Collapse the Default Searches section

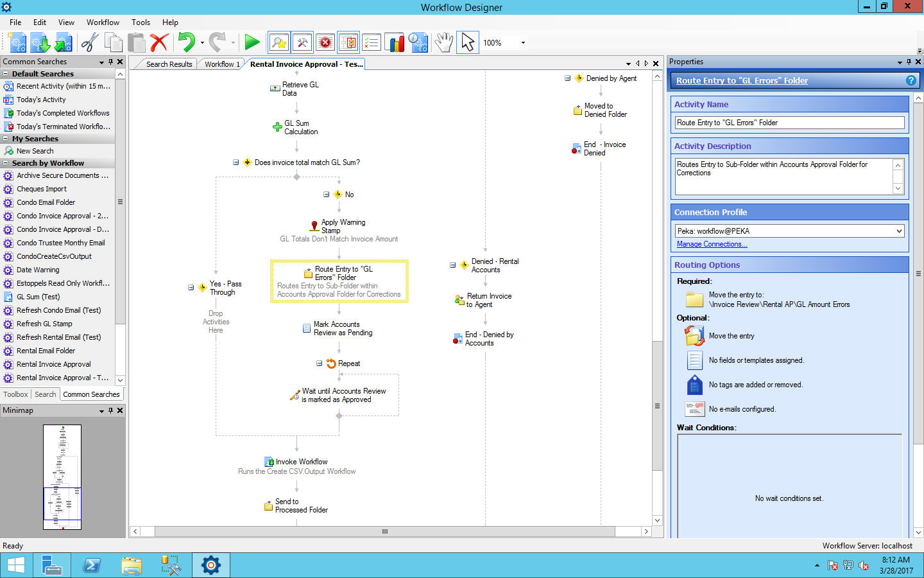[x=6, y=74]
